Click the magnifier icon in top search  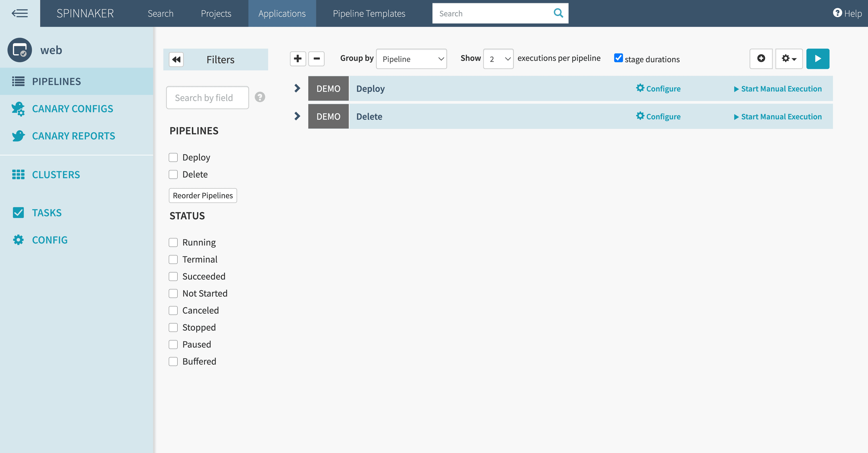click(558, 14)
